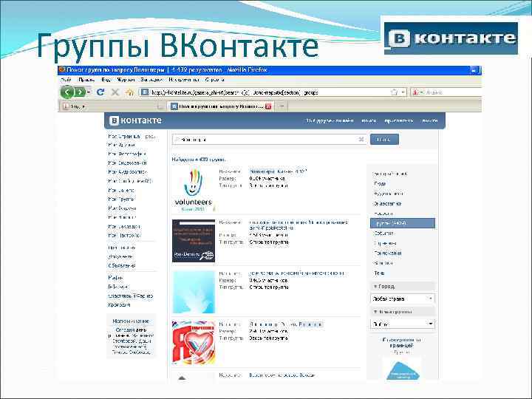Image resolution: width=532 pixels, height=399 pixels.
Task: Open 'Приложения' in left sidebar
Action: click(122, 248)
